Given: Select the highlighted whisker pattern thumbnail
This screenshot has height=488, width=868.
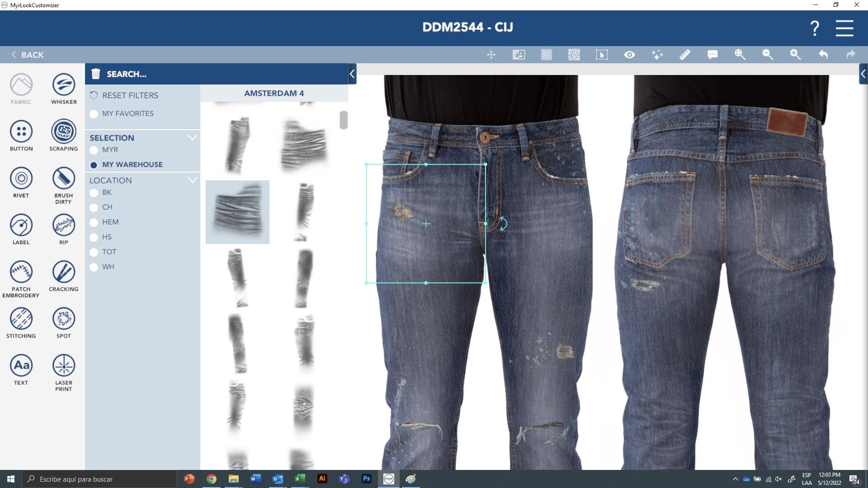Looking at the screenshot, I should point(237,212).
